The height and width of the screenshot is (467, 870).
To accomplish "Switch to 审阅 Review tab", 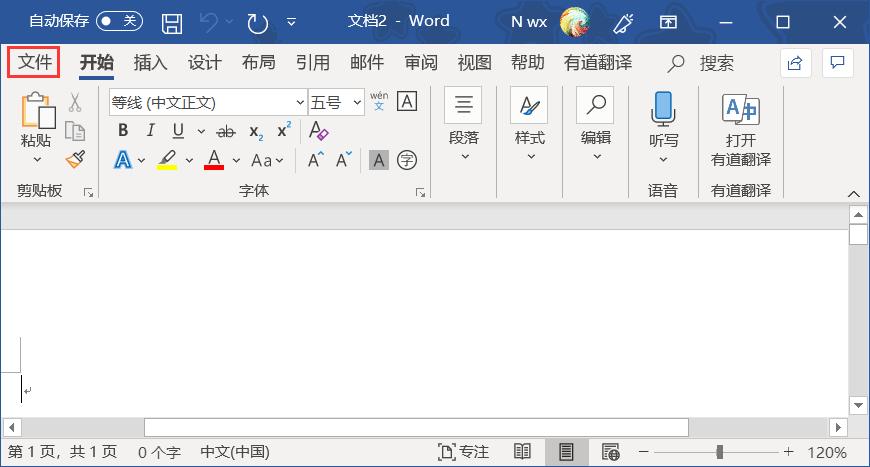I will pyautogui.click(x=421, y=63).
